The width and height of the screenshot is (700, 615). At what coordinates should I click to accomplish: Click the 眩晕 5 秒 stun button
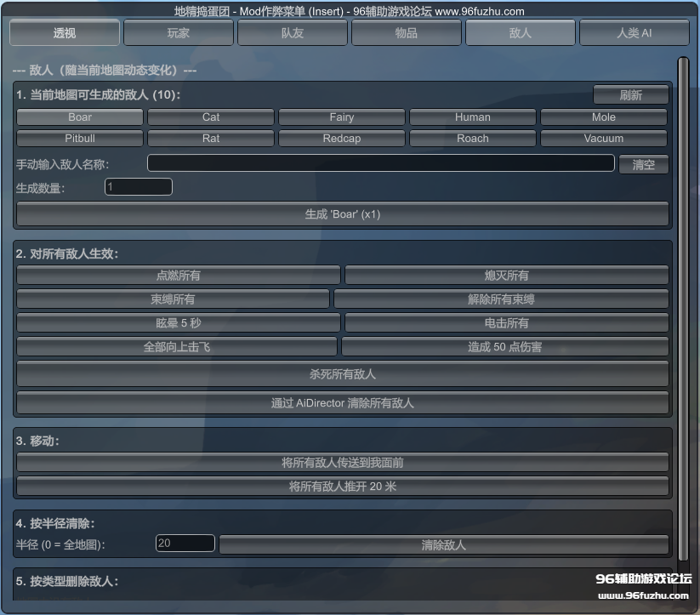(179, 323)
